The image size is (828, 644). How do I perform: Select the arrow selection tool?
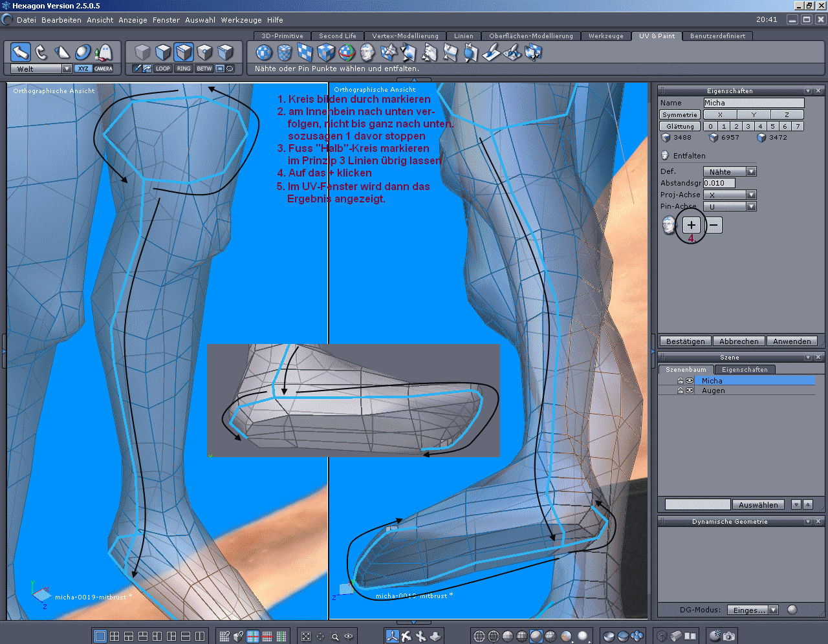click(x=21, y=52)
